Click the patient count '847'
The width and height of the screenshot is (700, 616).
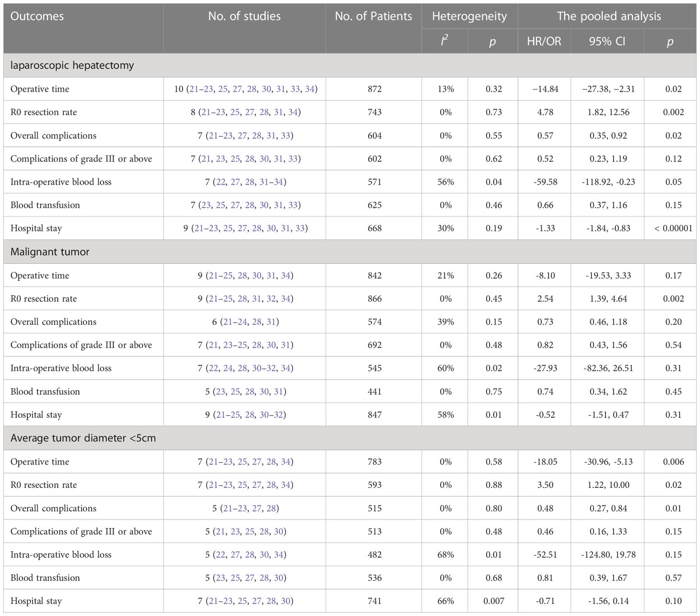374,415
